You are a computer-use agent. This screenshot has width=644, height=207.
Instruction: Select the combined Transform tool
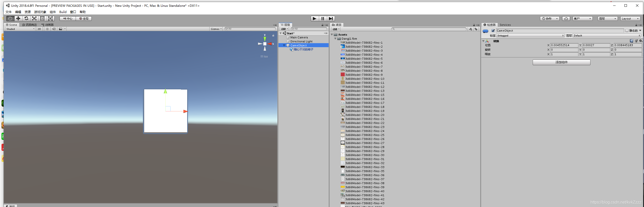coord(51,19)
